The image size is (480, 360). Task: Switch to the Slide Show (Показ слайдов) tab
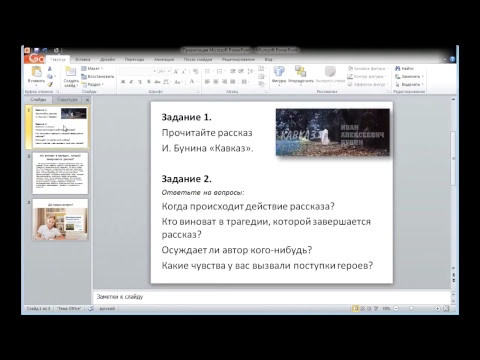tap(198, 59)
